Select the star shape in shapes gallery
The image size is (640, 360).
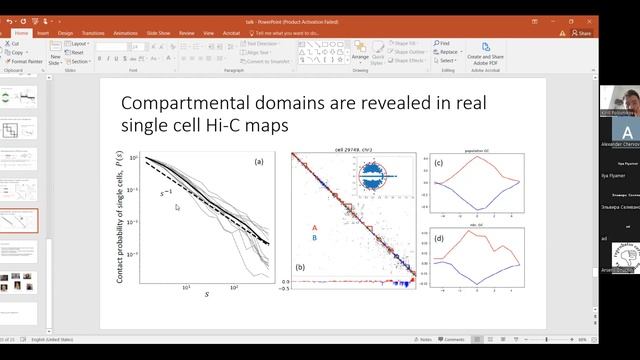[x=340, y=60]
